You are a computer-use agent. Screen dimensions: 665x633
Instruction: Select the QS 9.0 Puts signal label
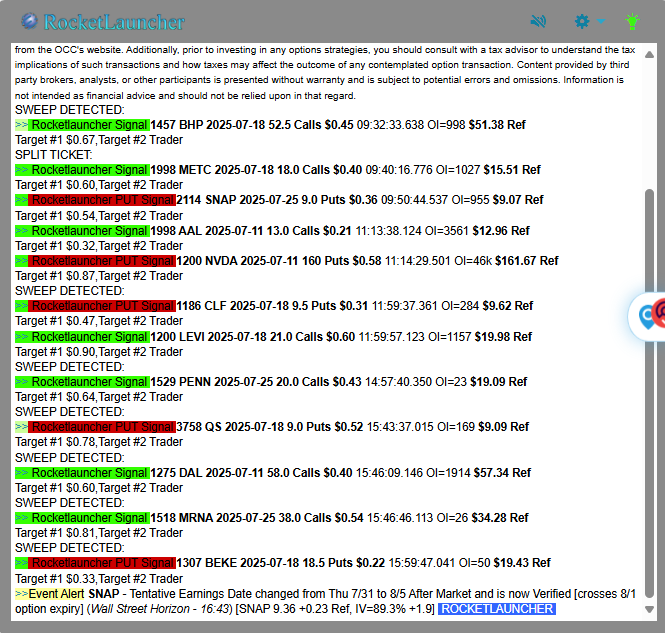tap(102, 427)
